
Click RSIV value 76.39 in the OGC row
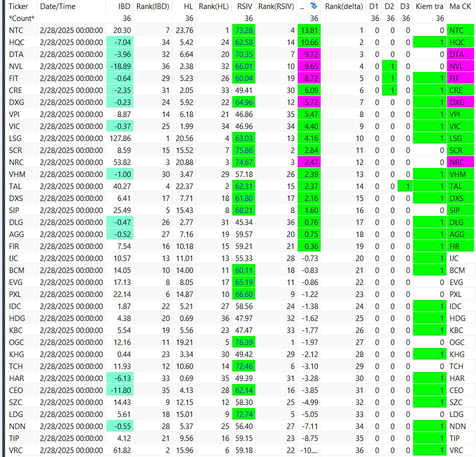pos(244,342)
